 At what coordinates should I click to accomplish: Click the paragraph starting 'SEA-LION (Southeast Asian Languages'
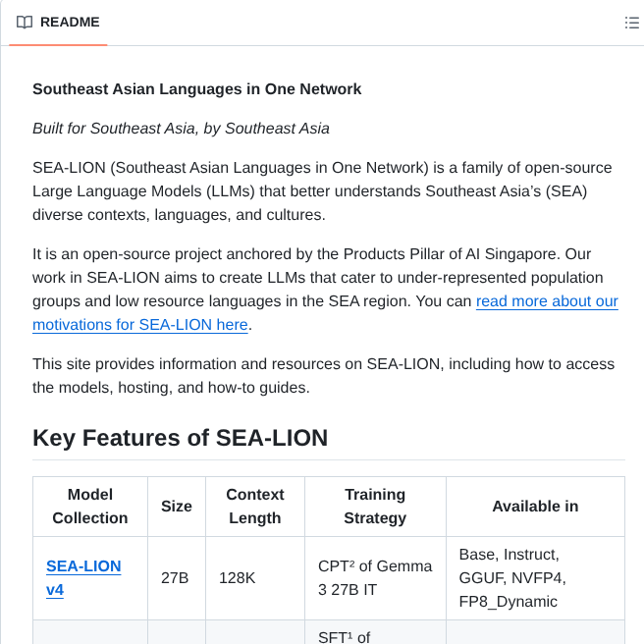(322, 191)
